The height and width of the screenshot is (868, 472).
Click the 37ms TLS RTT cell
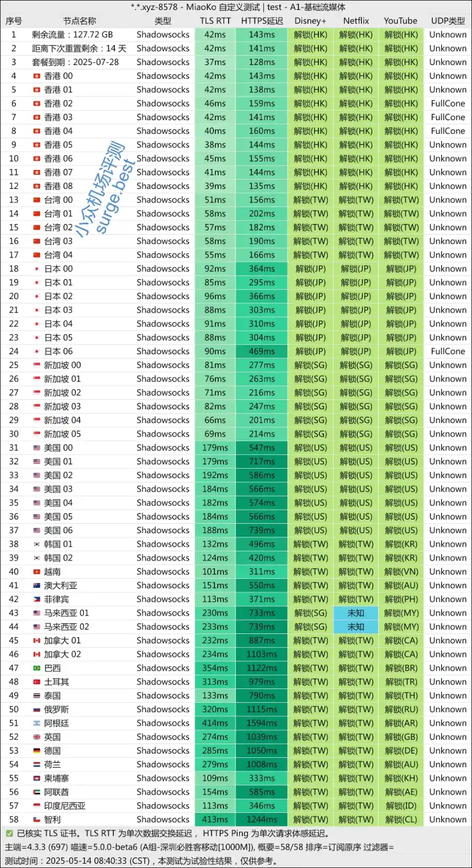coord(215,62)
